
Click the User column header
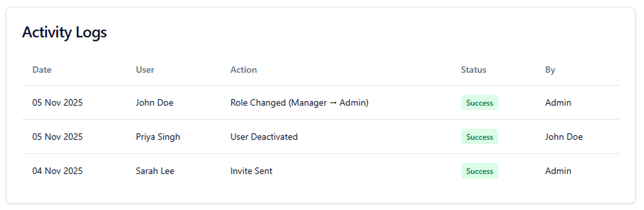coord(145,70)
